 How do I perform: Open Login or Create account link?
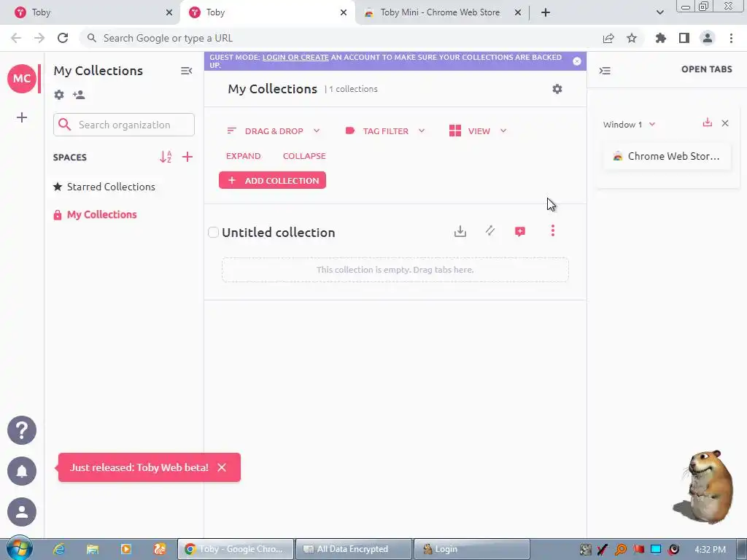click(x=295, y=57)
